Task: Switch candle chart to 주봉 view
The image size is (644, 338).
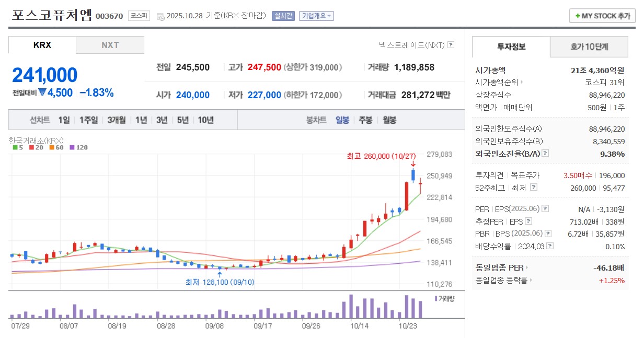Action: pos(365,119)
